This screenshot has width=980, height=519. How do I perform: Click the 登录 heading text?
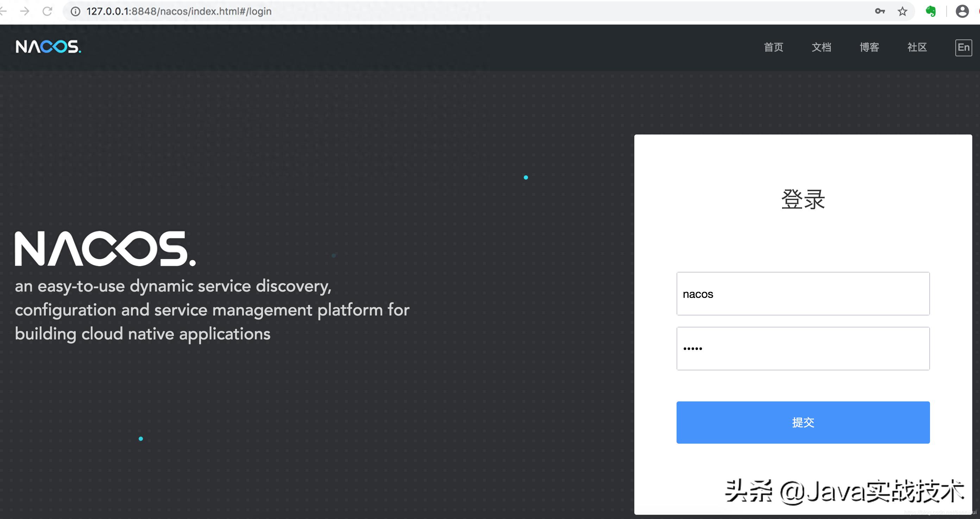click(x=803, y=199)
